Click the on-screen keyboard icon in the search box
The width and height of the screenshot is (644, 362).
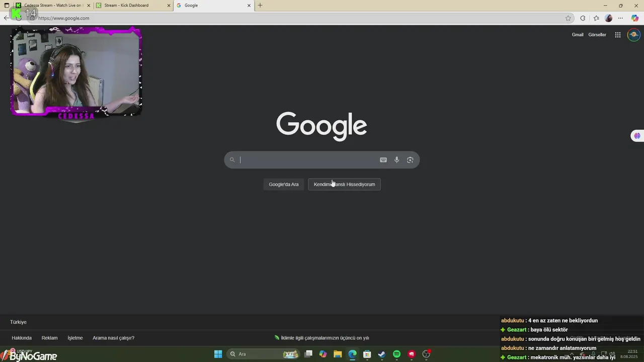383,160
